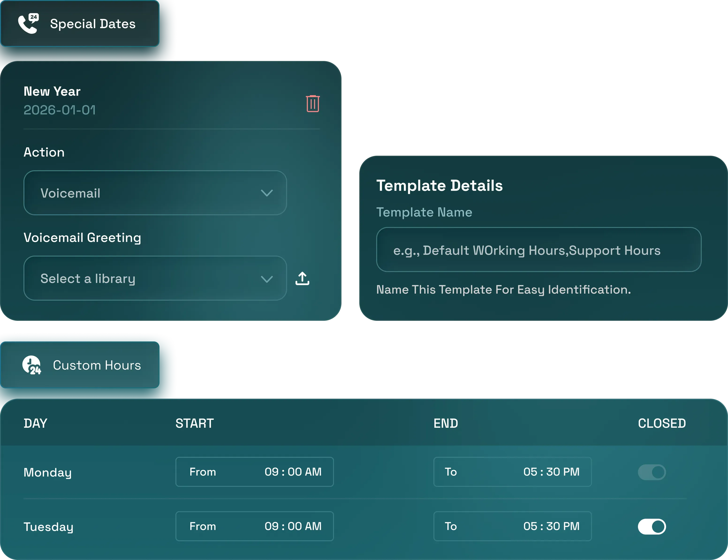Upload a voicemail greeting file

point(302,279)
